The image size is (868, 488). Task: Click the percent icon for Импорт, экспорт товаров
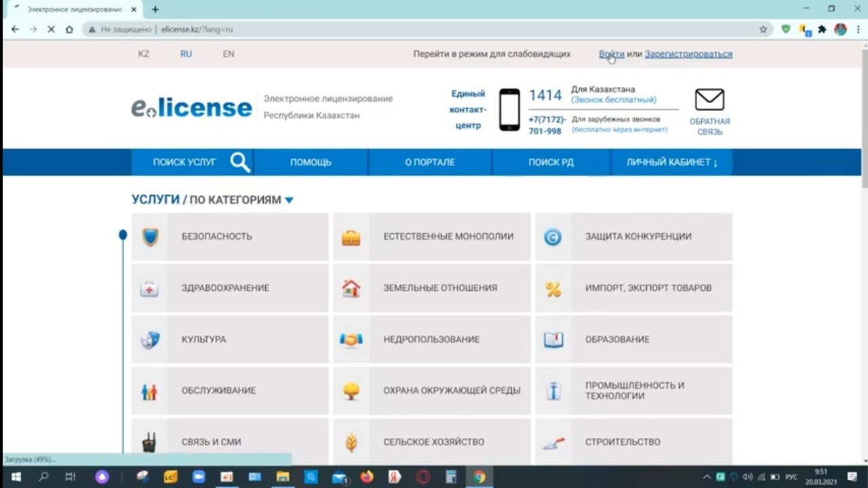pyautogui.click(x=553, y=289)
